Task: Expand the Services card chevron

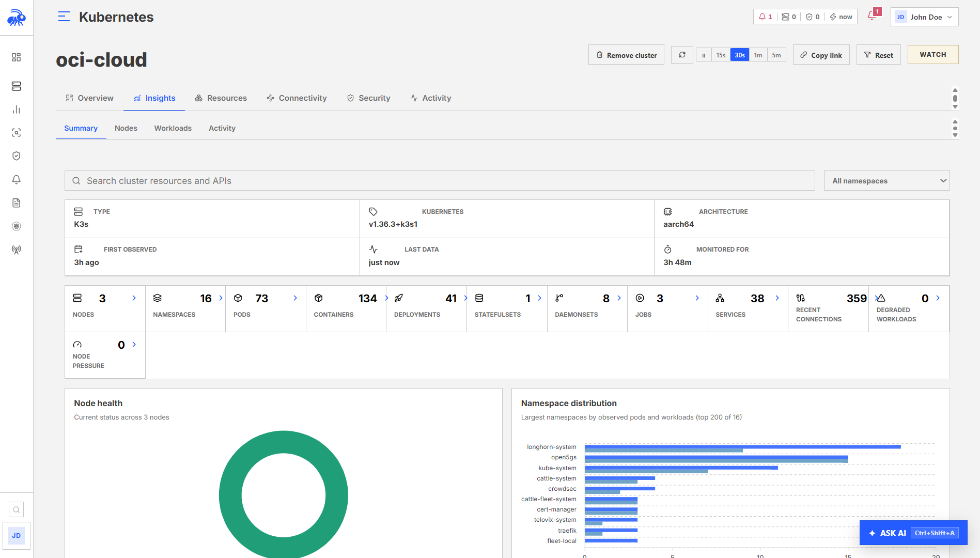Action: pos(777,298)
